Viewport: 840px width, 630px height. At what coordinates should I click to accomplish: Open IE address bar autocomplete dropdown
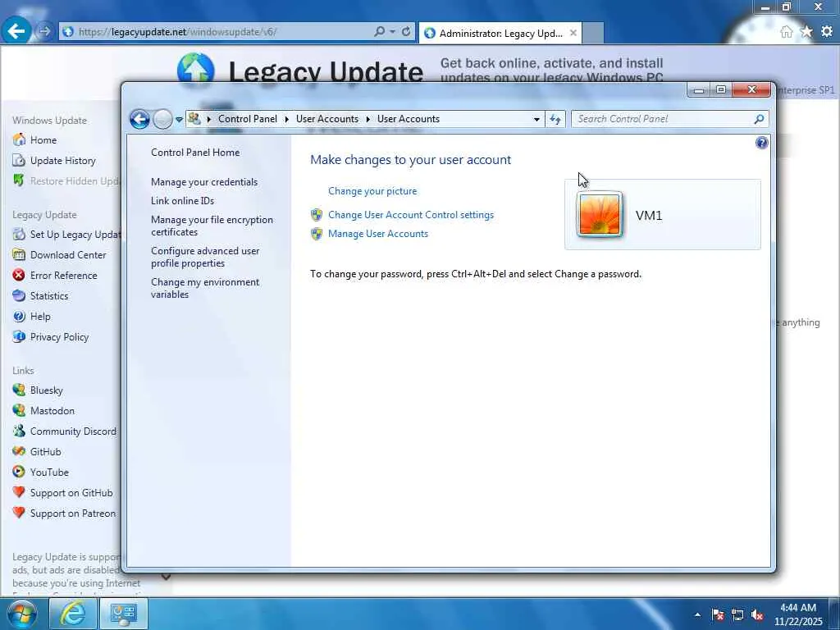392,32
